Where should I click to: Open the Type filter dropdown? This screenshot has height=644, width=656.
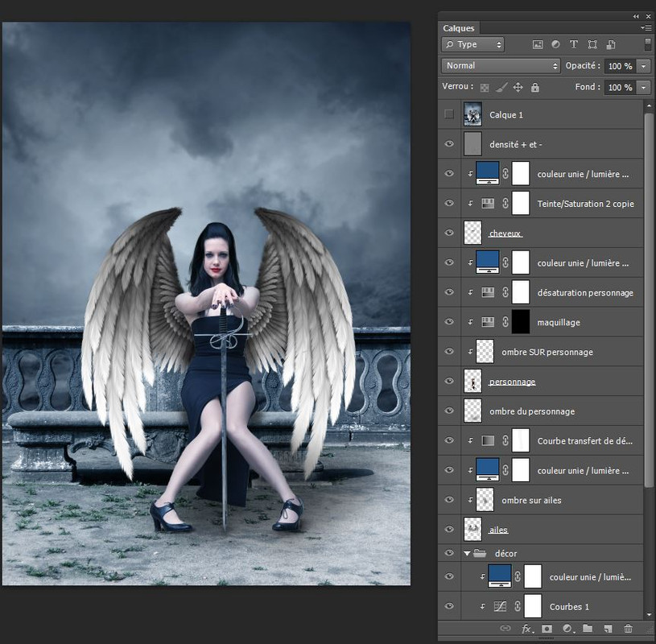point(472,44)
